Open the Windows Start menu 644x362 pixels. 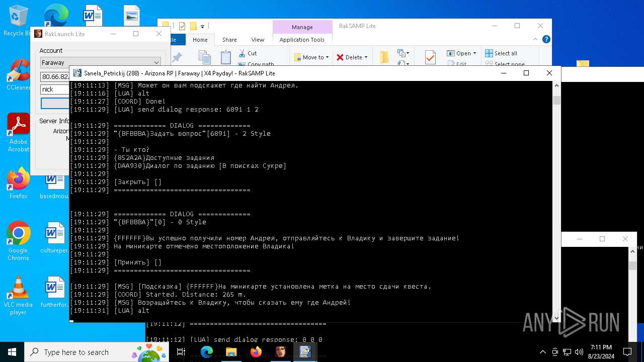12,352
